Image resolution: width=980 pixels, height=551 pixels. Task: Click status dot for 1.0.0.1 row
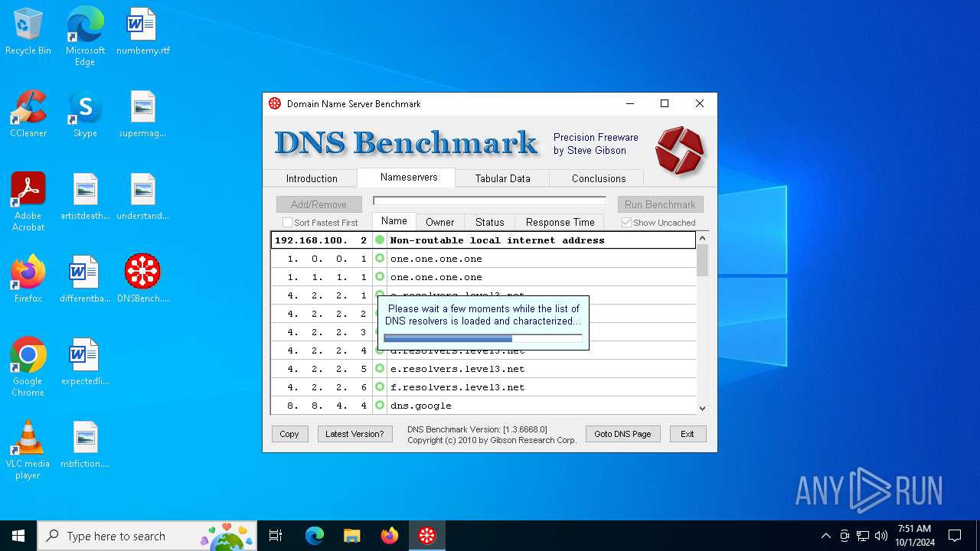point(380,258)
